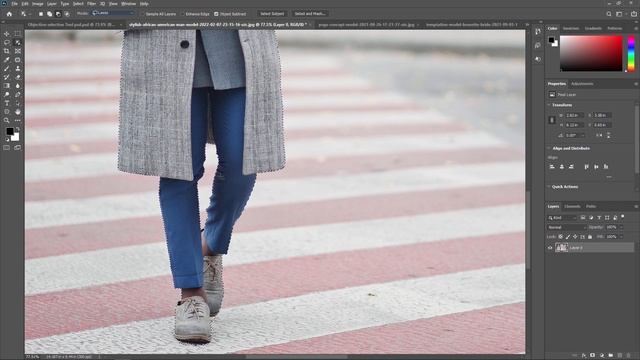The width and height of the screenshot is (640, 360).
Task: Select the Rectangular Marquee tool
Action: point(18,33)
